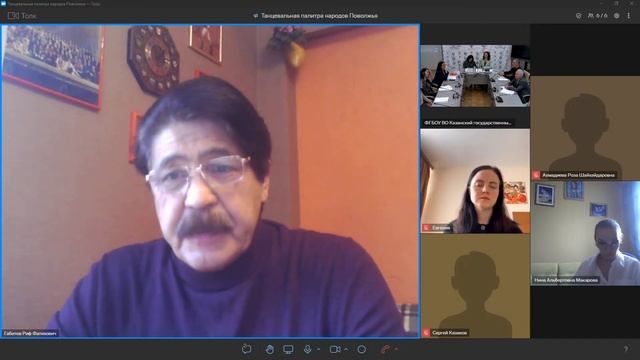Click the meeting title Танцевальная палитра народов Поволжья
Image resolution: width=640 pixels, height=360 pixels.
[319, 16]
